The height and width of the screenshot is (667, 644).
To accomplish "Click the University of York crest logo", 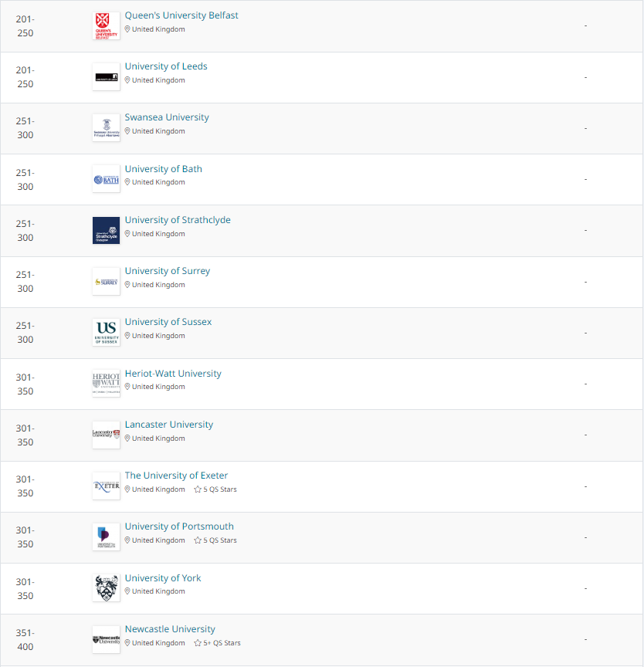I will click(106, 588).
